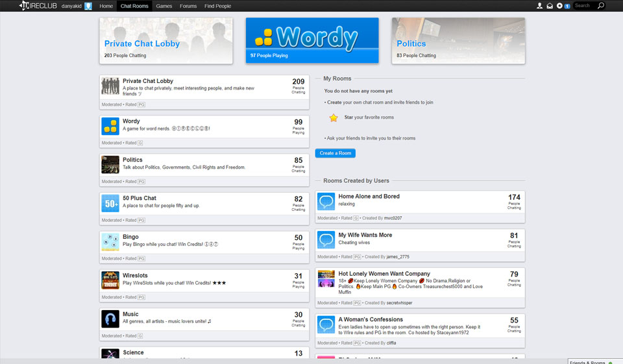Open the Wireslots room thumbnail
The image size is (623, 364).
point(110,280)
